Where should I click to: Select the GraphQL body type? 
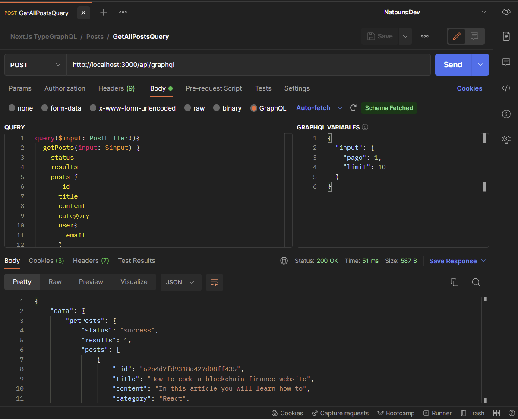coord(268,108)
